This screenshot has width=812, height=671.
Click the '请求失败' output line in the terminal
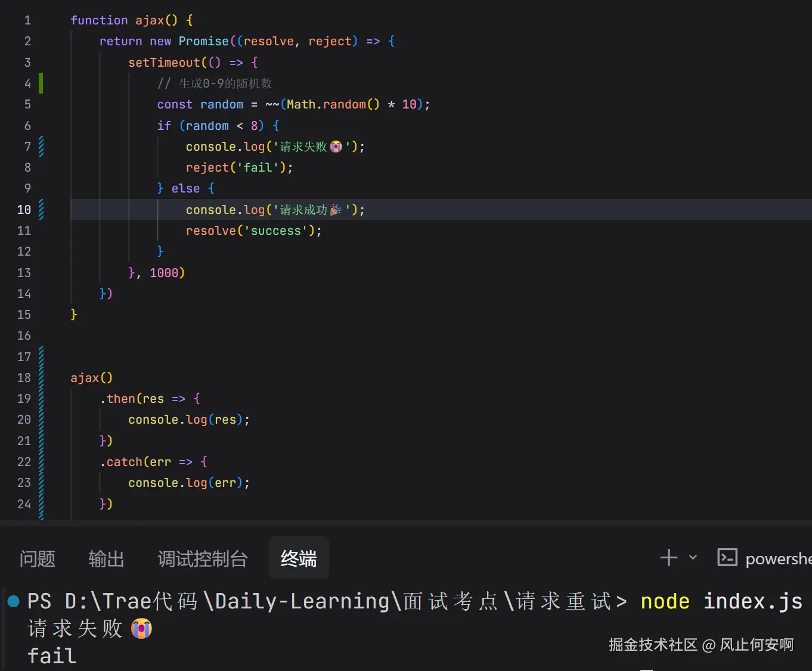click(90, 629)
